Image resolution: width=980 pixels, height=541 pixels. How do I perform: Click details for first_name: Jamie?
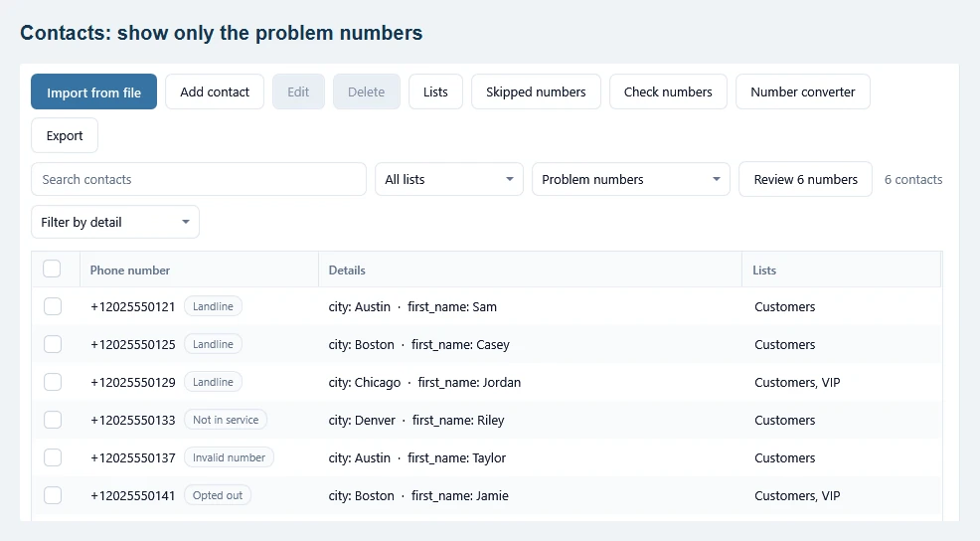coord(418,495)
